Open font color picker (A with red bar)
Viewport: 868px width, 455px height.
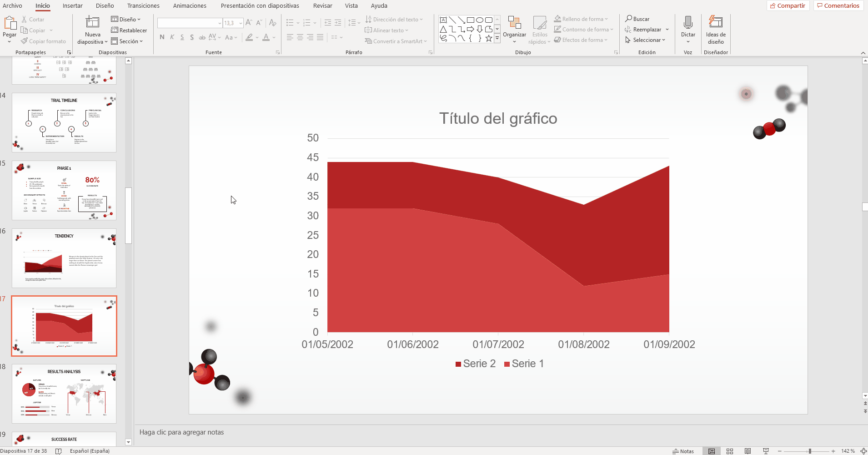(x=266, y=37)
